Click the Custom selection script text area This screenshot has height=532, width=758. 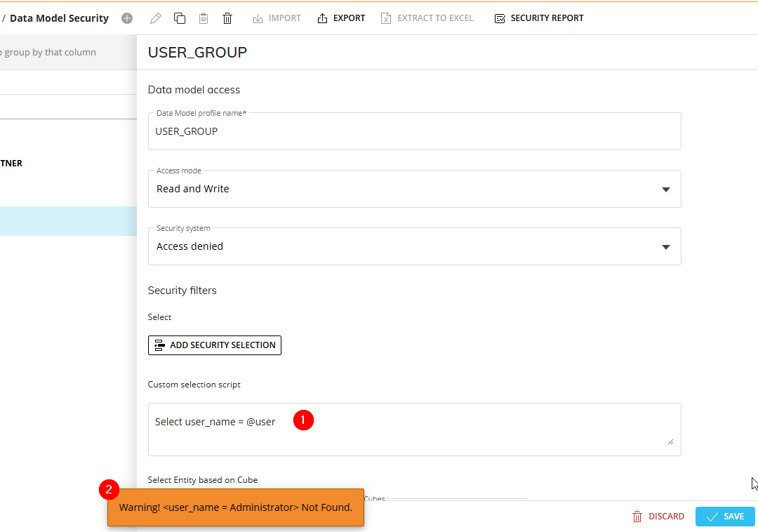point(414,430)
